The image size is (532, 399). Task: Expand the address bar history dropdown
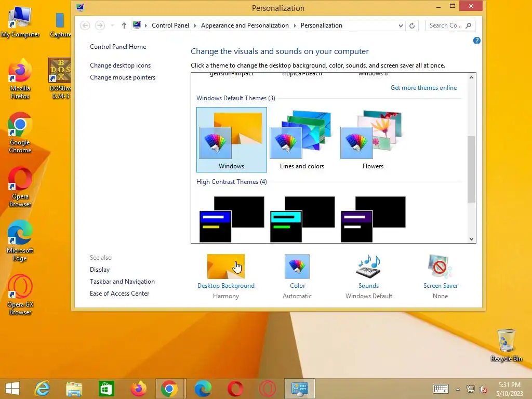pos(401,25)
